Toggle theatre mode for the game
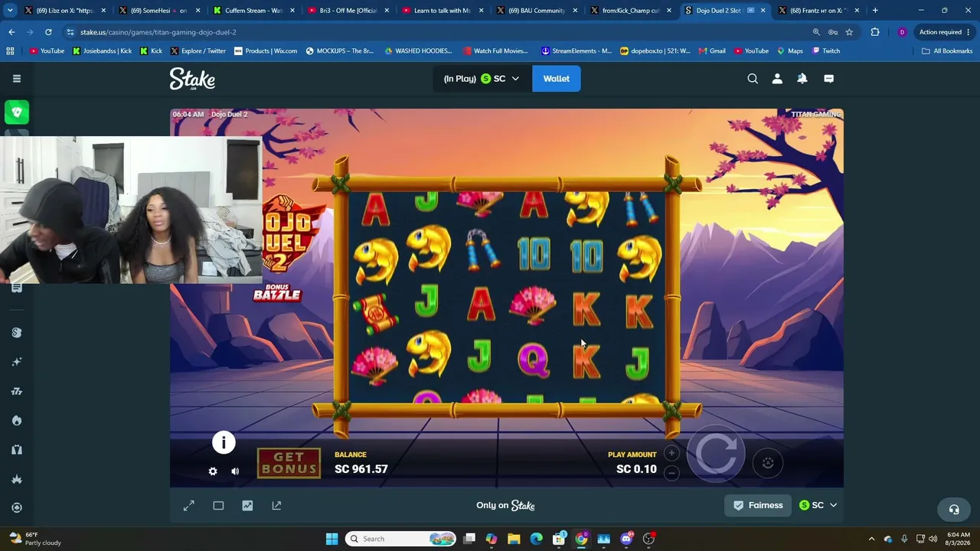 point(218,506)
